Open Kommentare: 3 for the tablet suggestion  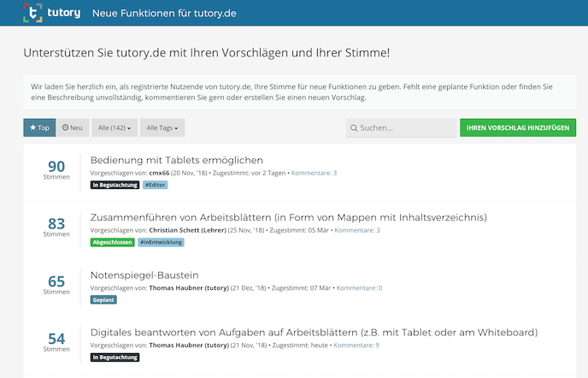tap(314, 173)
